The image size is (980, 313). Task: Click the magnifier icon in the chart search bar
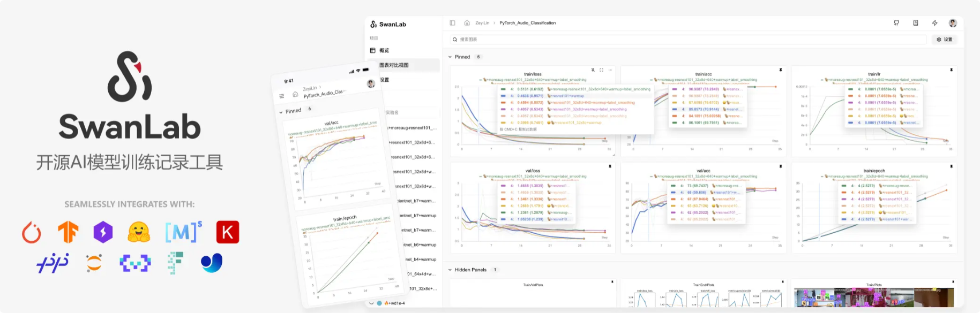point(455,40)
